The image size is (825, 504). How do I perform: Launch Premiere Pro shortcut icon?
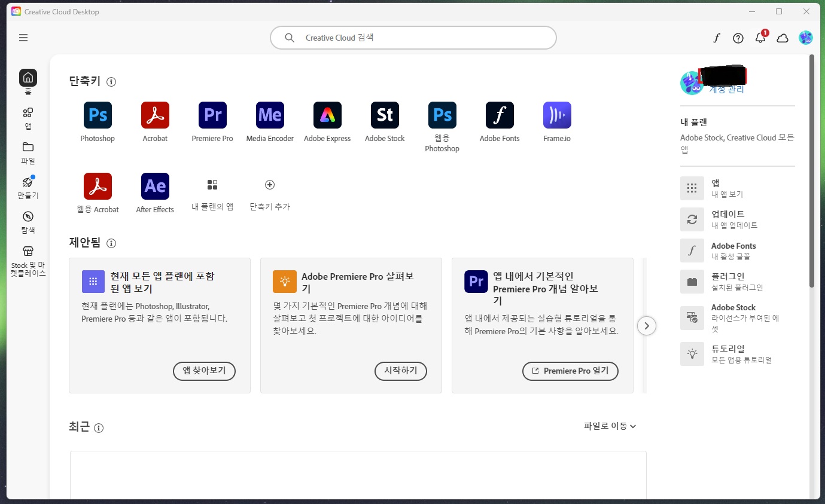[212, 115]
